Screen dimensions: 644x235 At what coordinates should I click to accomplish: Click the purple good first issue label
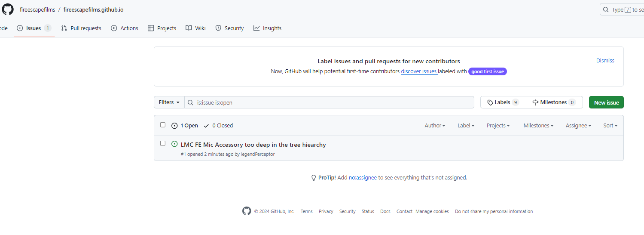pos(488,71)
